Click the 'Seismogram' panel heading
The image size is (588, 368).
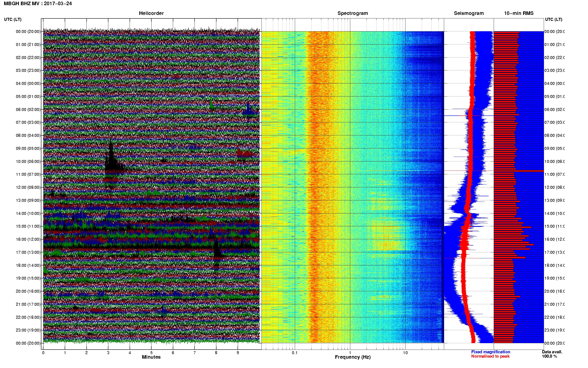[469, 13]
